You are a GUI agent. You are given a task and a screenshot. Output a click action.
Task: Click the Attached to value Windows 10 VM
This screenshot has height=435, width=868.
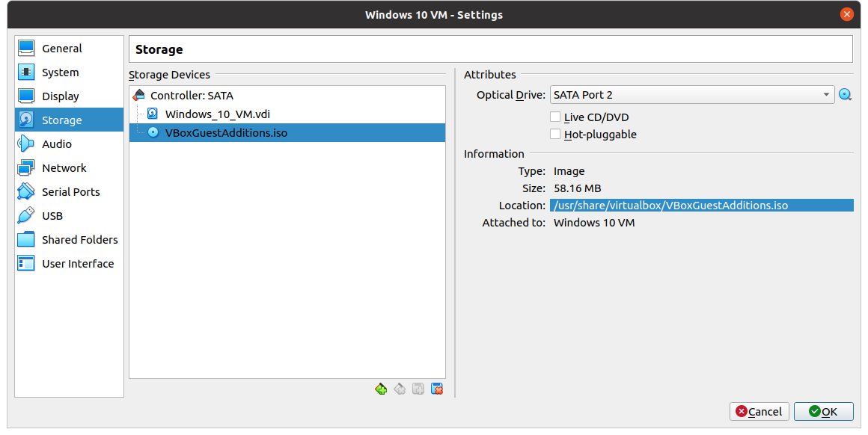(x=594, y=223)
